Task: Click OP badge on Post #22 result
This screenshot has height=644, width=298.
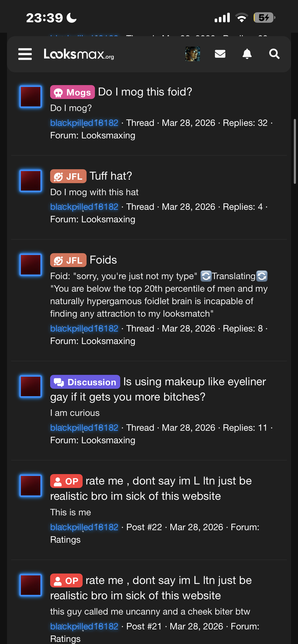Action: [x=66, y=481]
